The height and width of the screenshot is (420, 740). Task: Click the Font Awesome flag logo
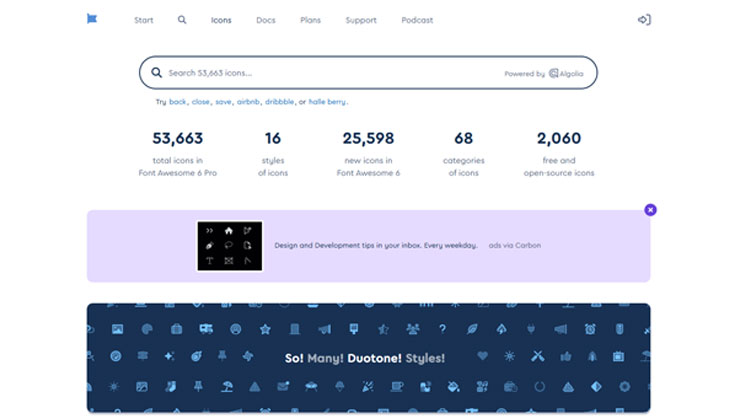pyautogui.click(x=93, y=19)
